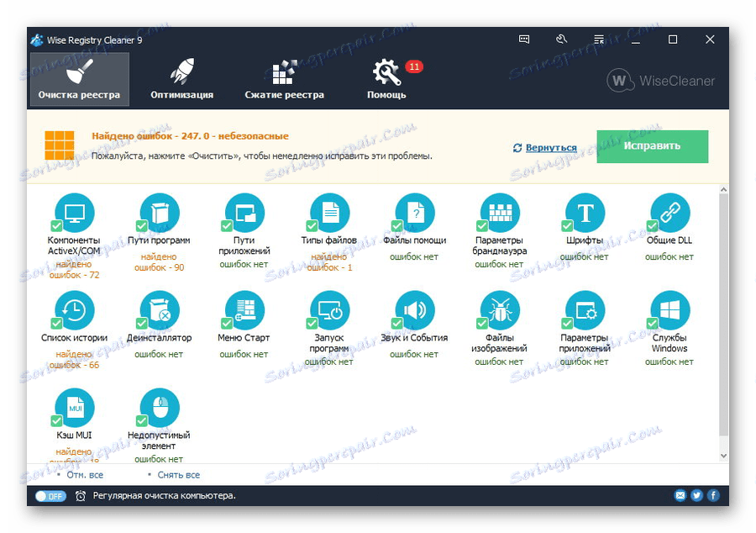
Task: Click the Службы Windows icon
Action: pyautogui.click(x=670, y=310)
